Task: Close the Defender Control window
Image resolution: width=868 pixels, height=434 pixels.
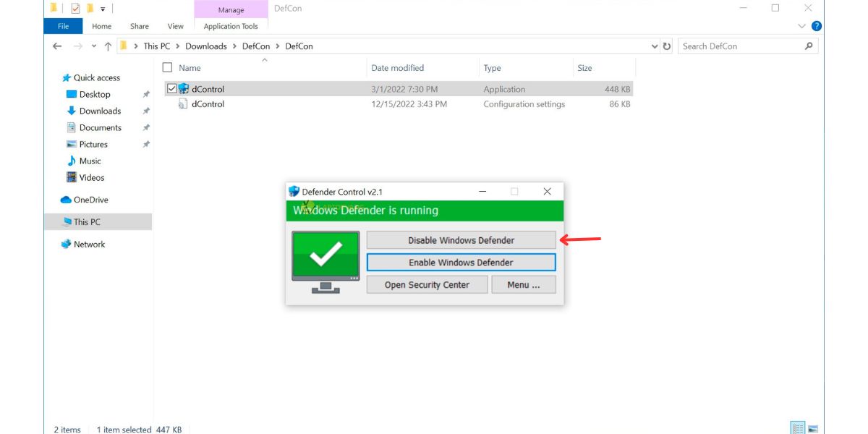Action: 547,192
